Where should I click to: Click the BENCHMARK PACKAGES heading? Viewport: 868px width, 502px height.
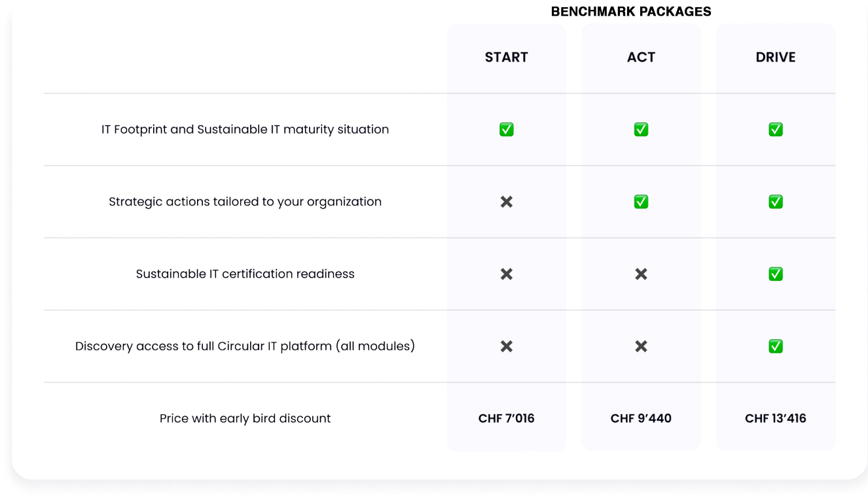pyautogui.click(x=631, y=12)
